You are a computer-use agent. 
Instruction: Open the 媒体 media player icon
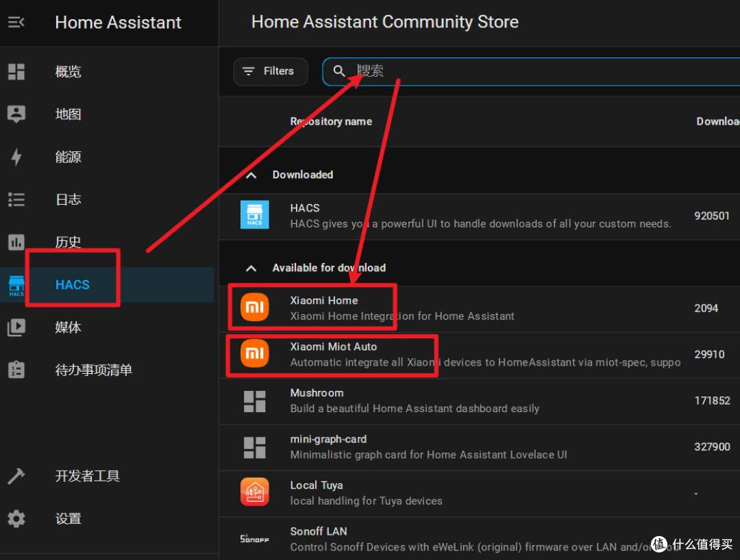pyautogui.click(x=16, y=327)
